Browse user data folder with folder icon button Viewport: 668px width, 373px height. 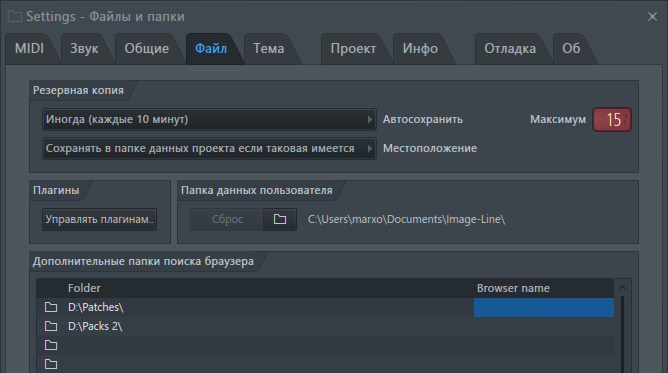[280, 219]
